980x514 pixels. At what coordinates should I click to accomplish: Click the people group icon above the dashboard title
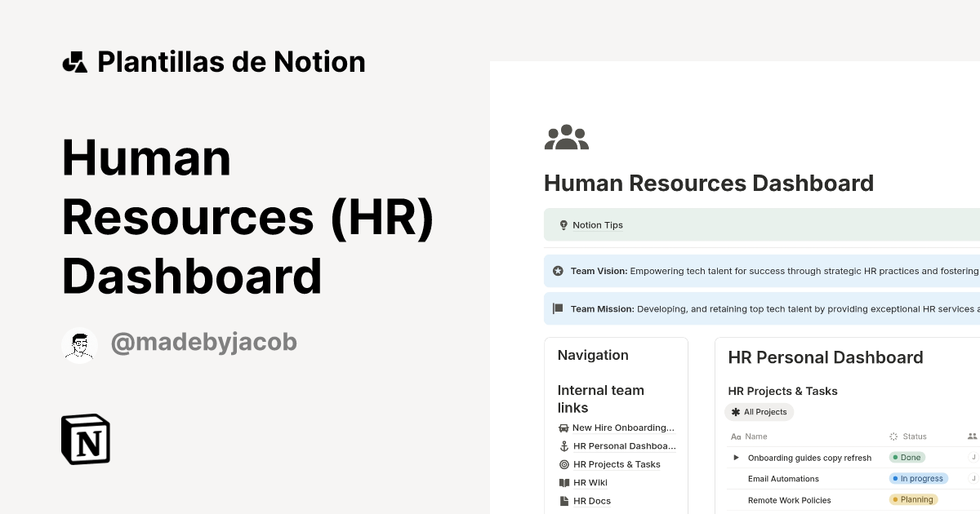point(567,137)
